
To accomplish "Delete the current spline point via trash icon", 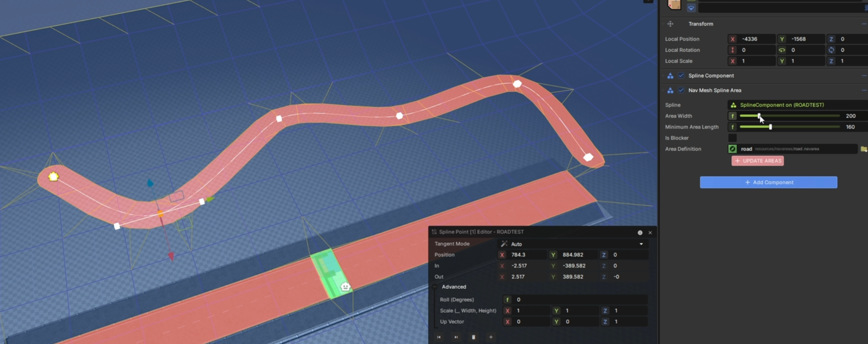I will (x=473, y=337).
